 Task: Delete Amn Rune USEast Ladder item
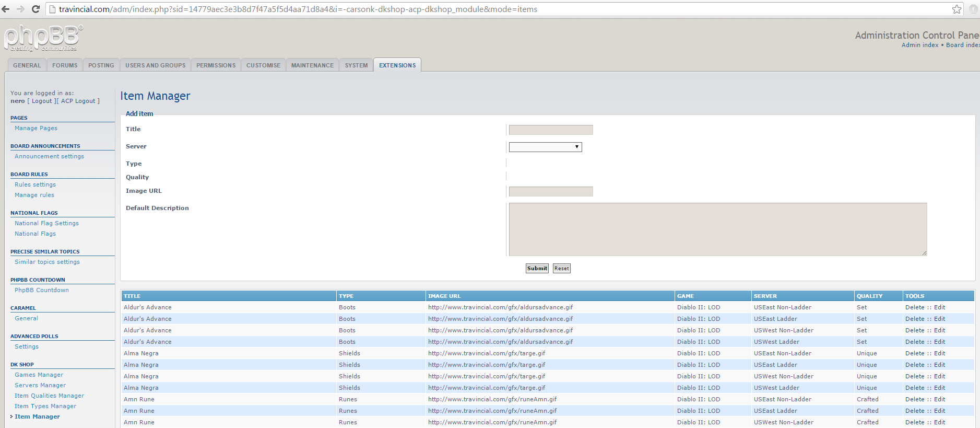915,411
